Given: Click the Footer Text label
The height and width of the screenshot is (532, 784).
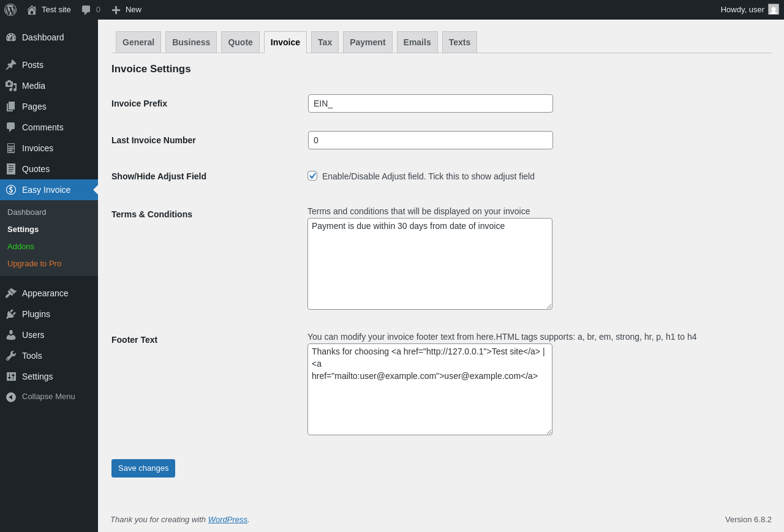Looking at the screenshot, I should tap(134, 340).
